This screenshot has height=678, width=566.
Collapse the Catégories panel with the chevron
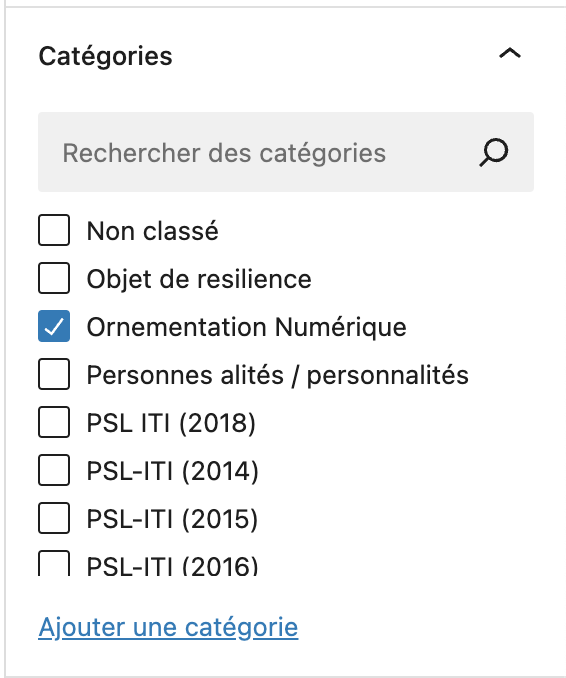click(510, 54)
